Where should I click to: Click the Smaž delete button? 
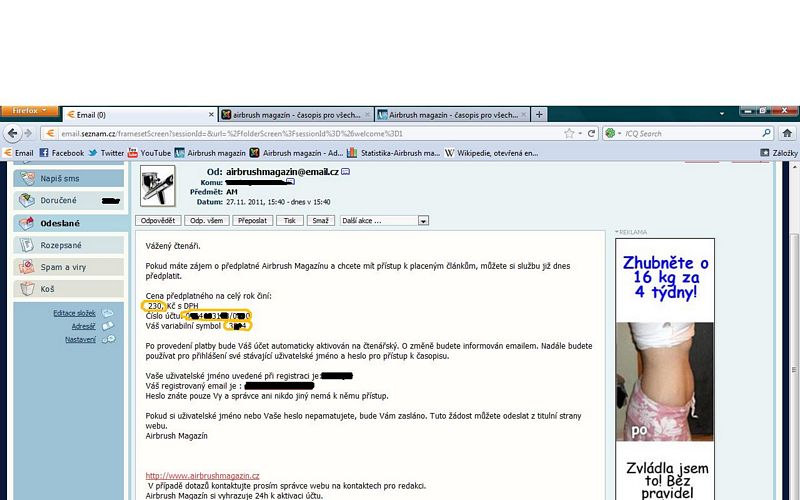click(320, 220)
